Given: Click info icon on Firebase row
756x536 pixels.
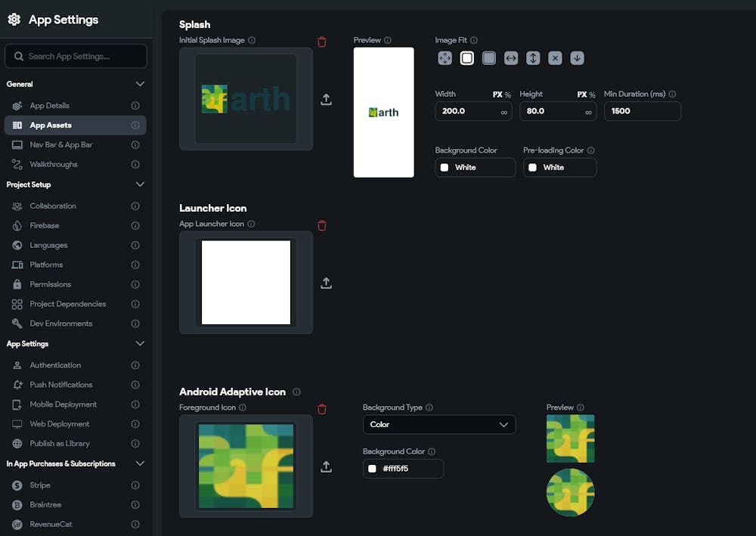Looking at the screenshot, I should (x=135, y=225).
